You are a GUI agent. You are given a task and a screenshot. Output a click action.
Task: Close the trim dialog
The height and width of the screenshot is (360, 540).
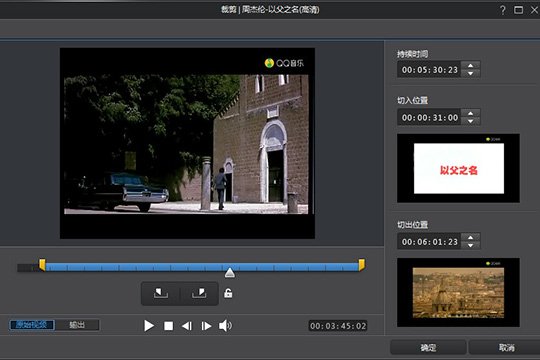534,10
